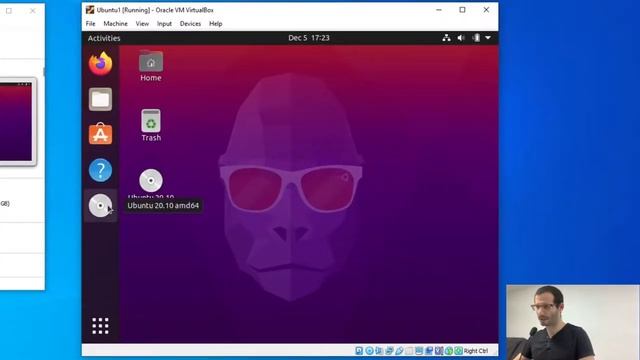Click the webcam video overlay
The width and height of the screenshot is (640, 360).
tap(573, 322)
